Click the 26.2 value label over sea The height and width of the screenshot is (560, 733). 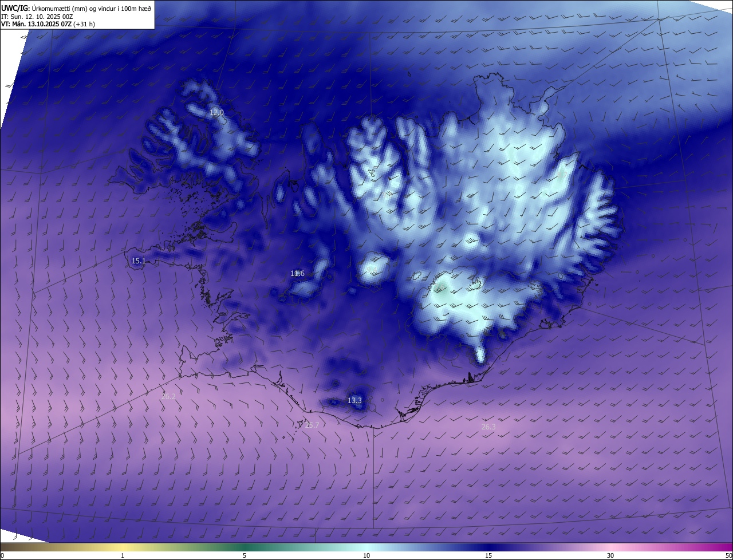pyautogui.click(x=169, y=396)
